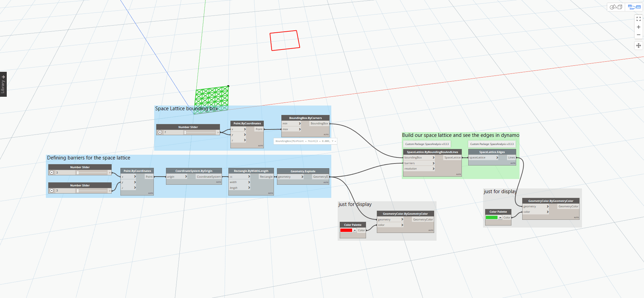Click the BoundingBox preview bubble text
Viewport: 644px width, 298px height.
click(x=305, y=141)
